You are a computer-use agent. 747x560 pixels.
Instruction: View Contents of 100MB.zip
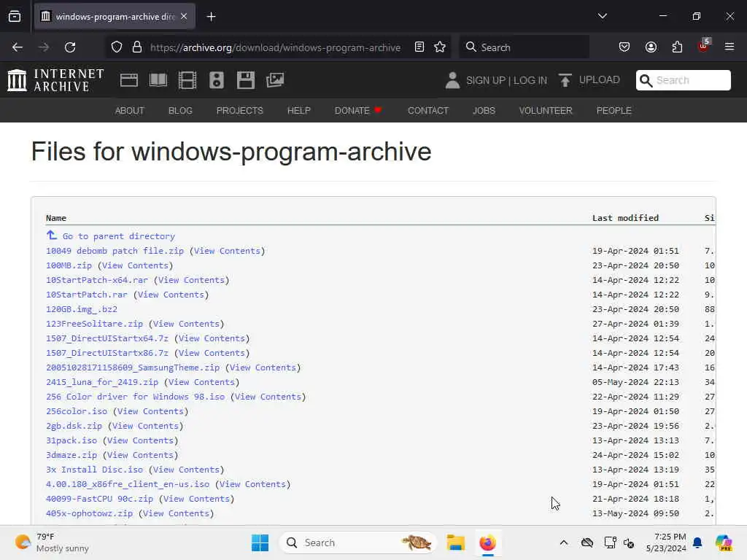pyautogui.click(x=135, y=265)
